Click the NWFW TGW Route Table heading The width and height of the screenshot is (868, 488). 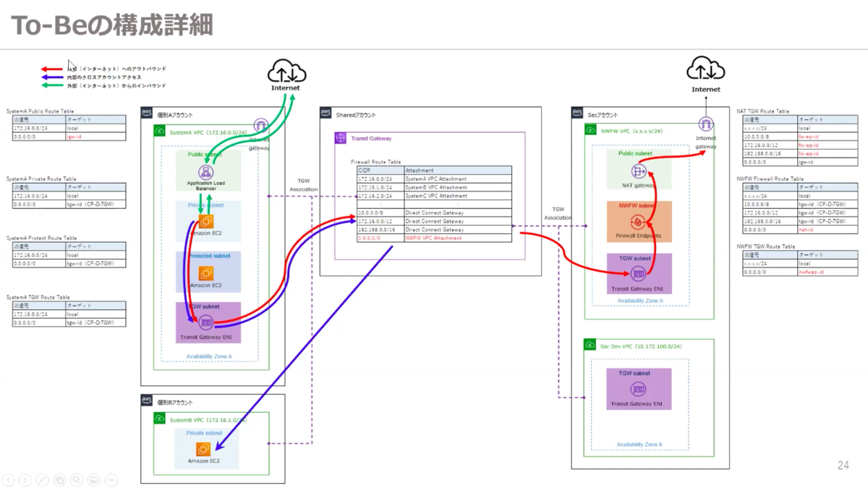coord(766,247)
